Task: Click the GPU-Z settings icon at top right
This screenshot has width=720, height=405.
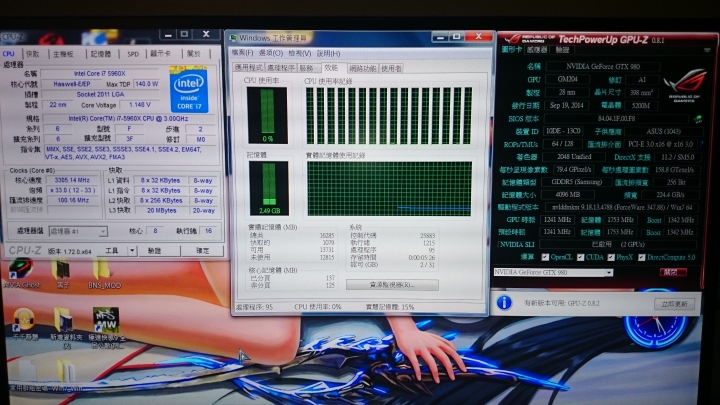Action: (x=707, y=50)
